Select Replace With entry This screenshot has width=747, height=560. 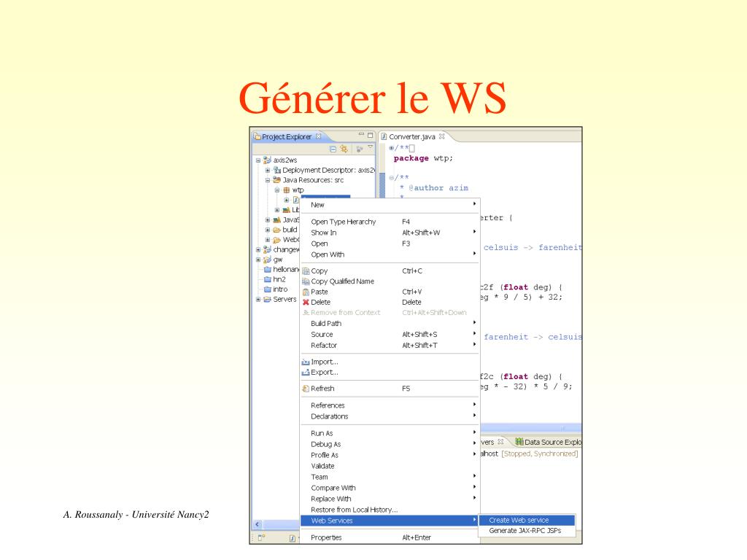pos(390,499)
